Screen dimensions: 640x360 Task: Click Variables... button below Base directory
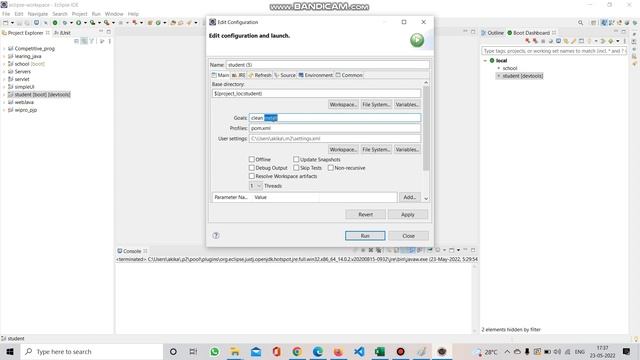coord(407,104)
